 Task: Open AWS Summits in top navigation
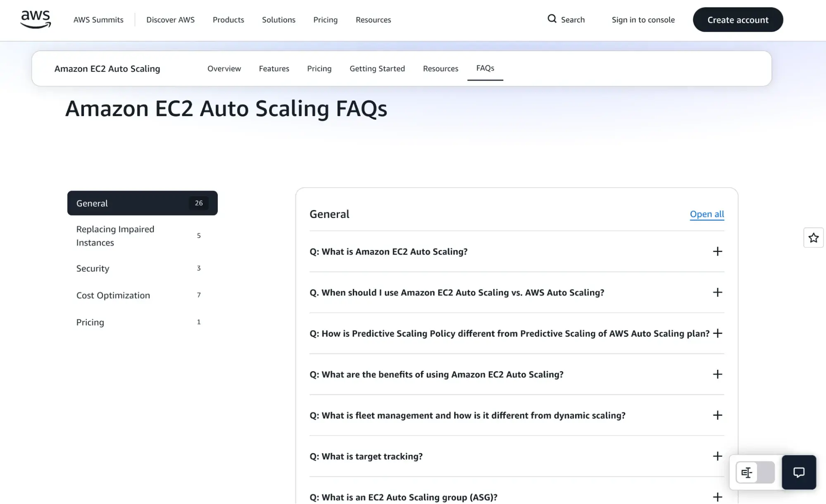point(98,20)
